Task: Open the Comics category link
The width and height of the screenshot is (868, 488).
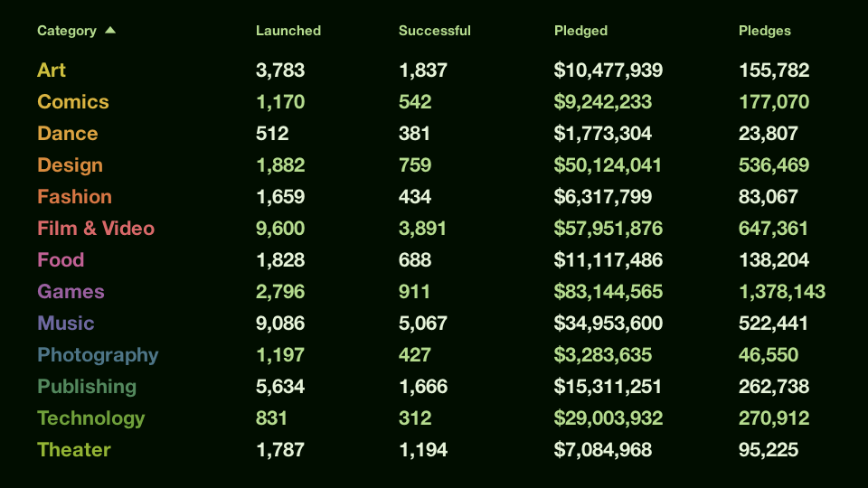Action: coord(73,101)
